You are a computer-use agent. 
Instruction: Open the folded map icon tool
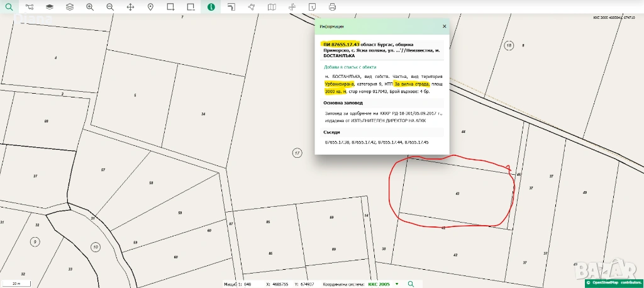(272, 7)
